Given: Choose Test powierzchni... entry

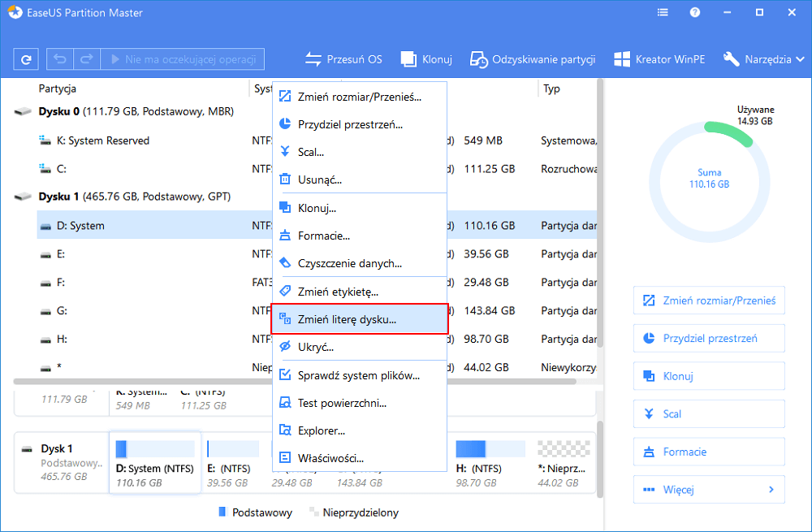Looking at the screenshot, I should (x=360, y=403).
